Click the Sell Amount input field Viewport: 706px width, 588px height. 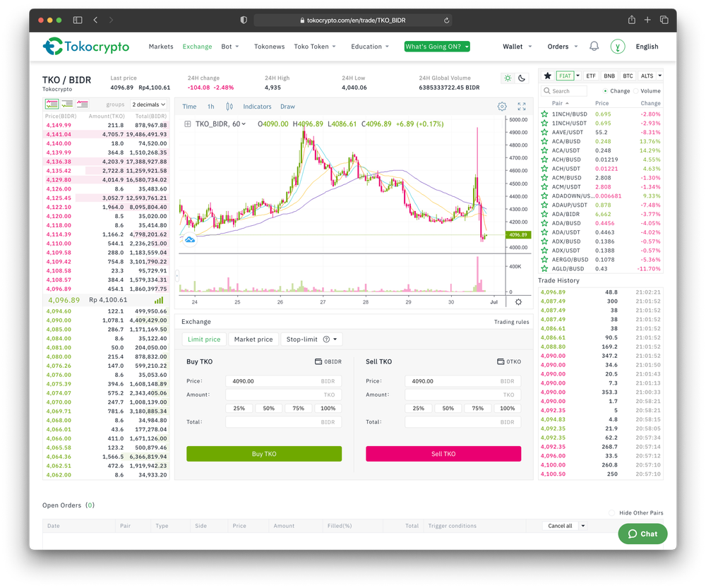[x=463, y=395]
